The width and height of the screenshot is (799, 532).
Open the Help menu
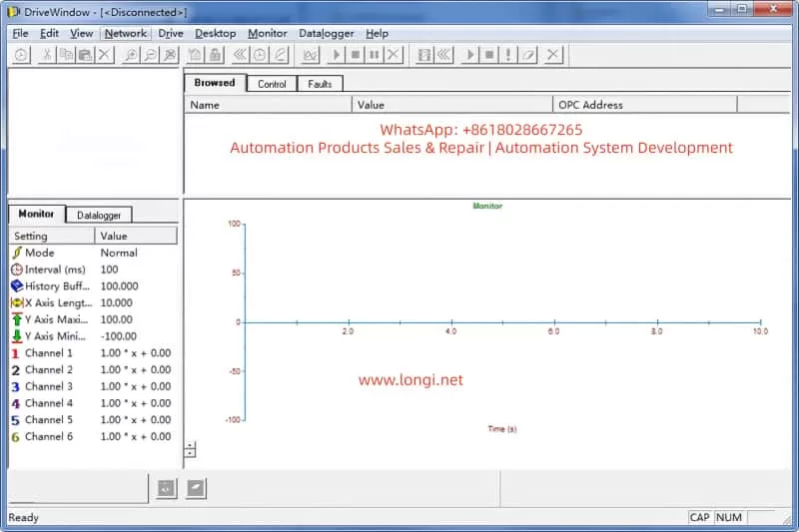point(378,34)
